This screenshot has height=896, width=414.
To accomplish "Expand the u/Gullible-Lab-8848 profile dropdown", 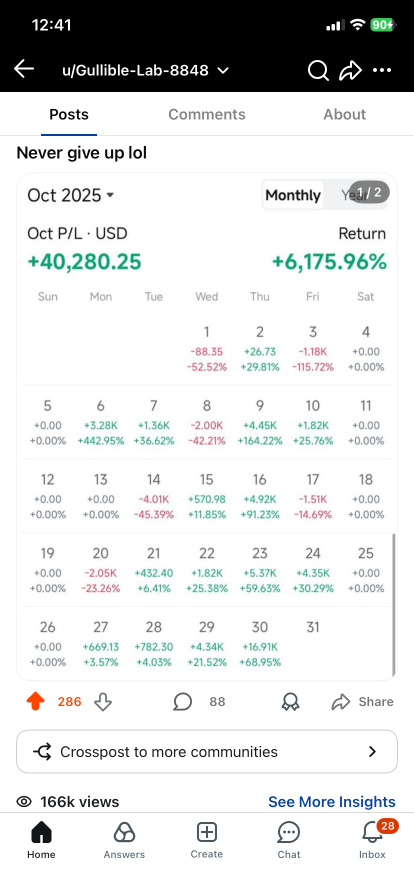I will [145, 71].
